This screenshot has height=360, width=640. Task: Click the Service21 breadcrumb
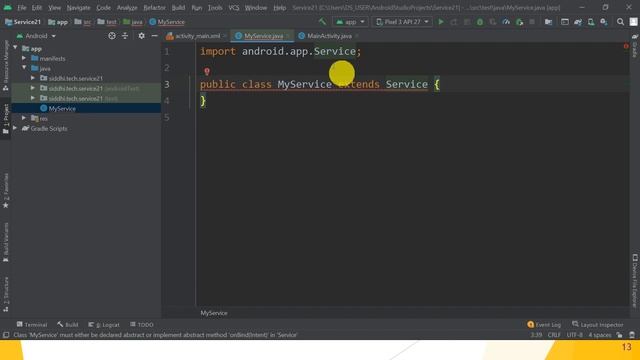point(23,22)
